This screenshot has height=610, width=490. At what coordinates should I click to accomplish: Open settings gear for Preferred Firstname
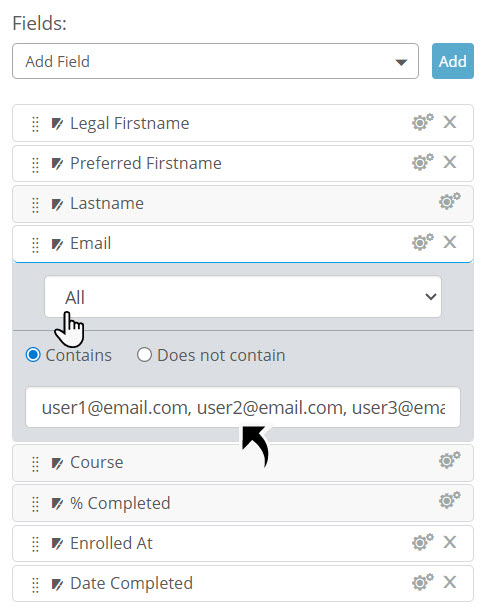point(422,162)
